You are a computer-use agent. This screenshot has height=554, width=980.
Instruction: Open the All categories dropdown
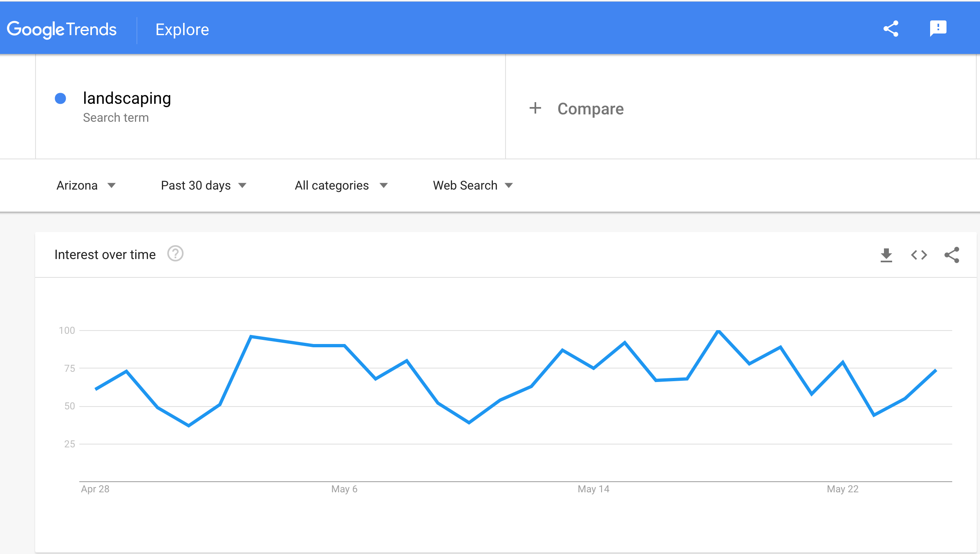tap(341, 185)
